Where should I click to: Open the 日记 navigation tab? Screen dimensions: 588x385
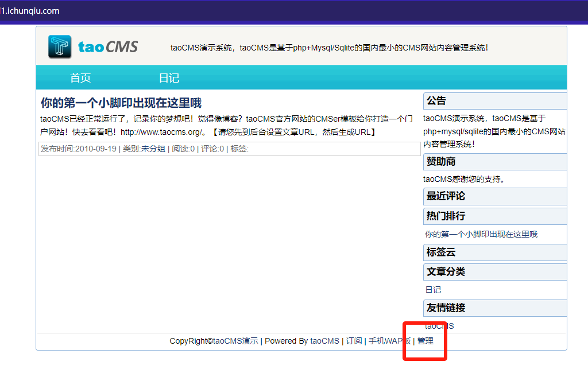169,78
